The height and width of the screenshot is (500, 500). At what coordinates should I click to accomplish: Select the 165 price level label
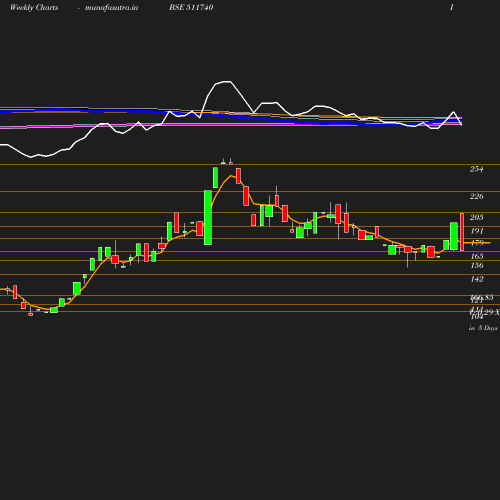[x=477, y=256]
